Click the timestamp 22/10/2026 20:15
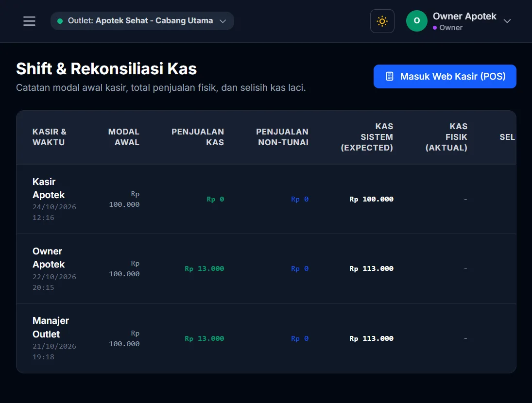Viewport: 532px width, 403px height. [54, 282]
